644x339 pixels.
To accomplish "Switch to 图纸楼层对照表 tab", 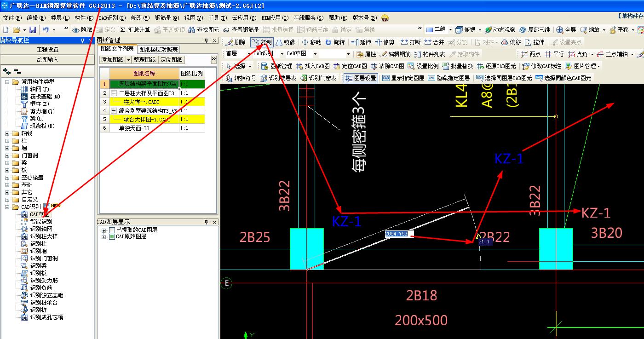I will pyautogui.click(x=159, y=49).
